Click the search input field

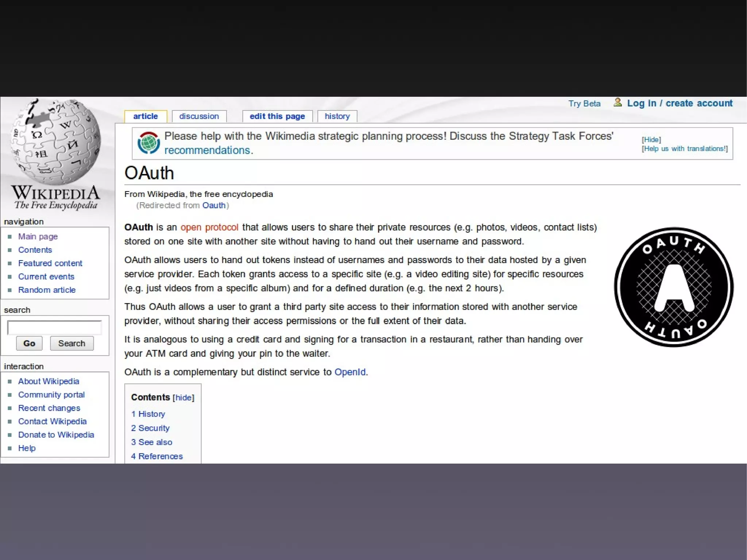54,328
